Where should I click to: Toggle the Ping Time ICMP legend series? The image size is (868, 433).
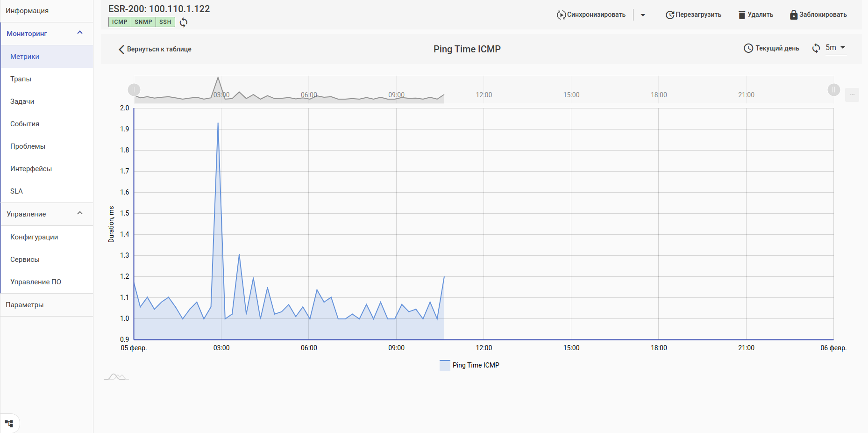pos(470,365)
